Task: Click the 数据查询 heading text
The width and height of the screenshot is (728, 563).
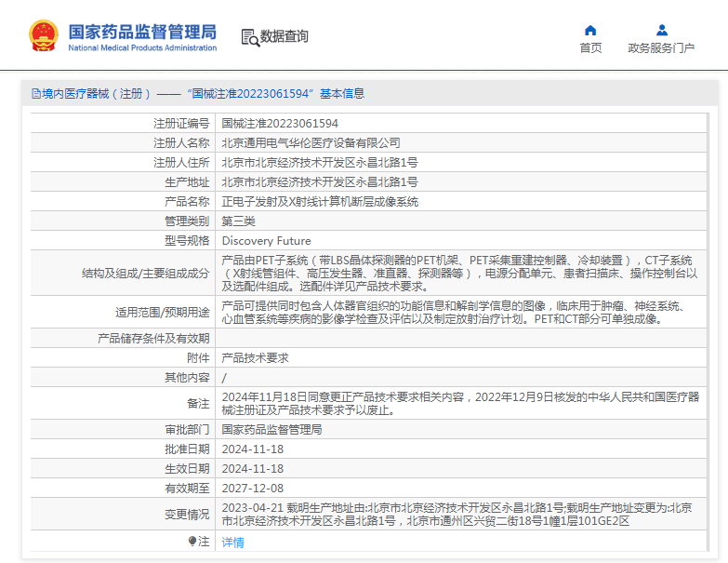Action: [284, 36]
